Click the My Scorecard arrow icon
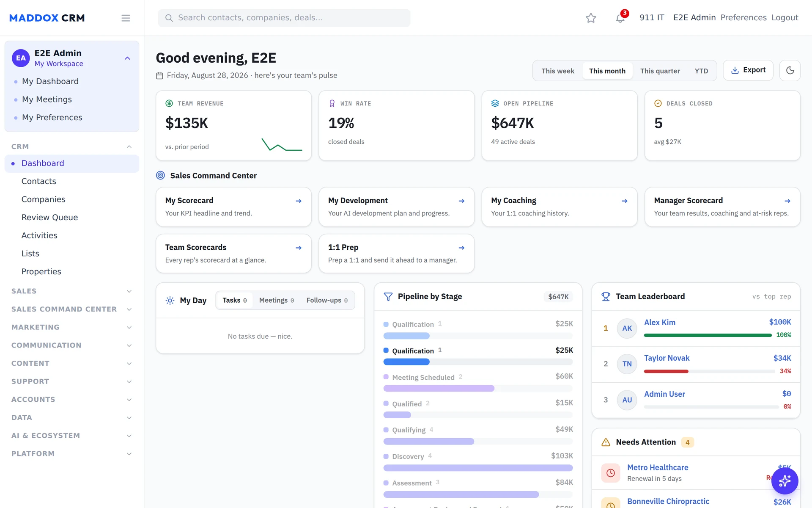Screen dimensions: 812x508 [x=299, y=201]
